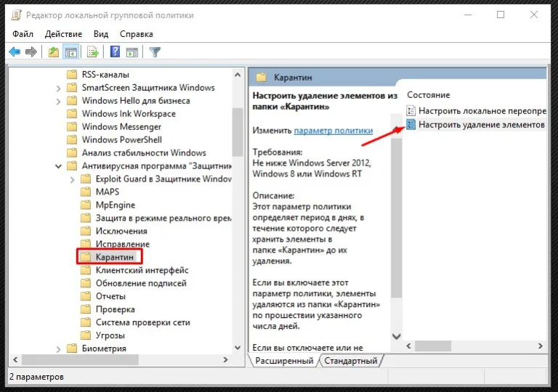Open the Справка menu
Viewport: 558px width, 392px height.
click(x=137, y=34)
